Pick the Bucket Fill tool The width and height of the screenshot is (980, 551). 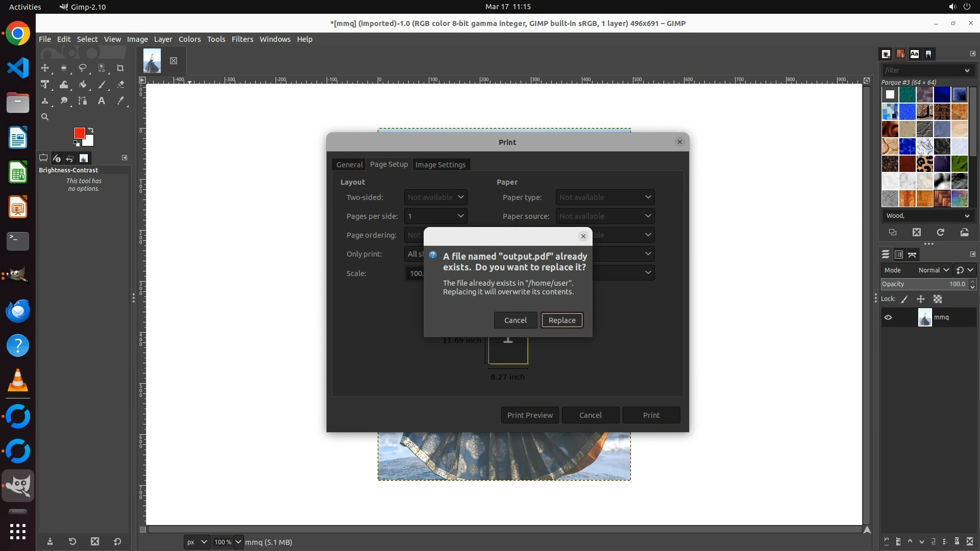[82, 85]
